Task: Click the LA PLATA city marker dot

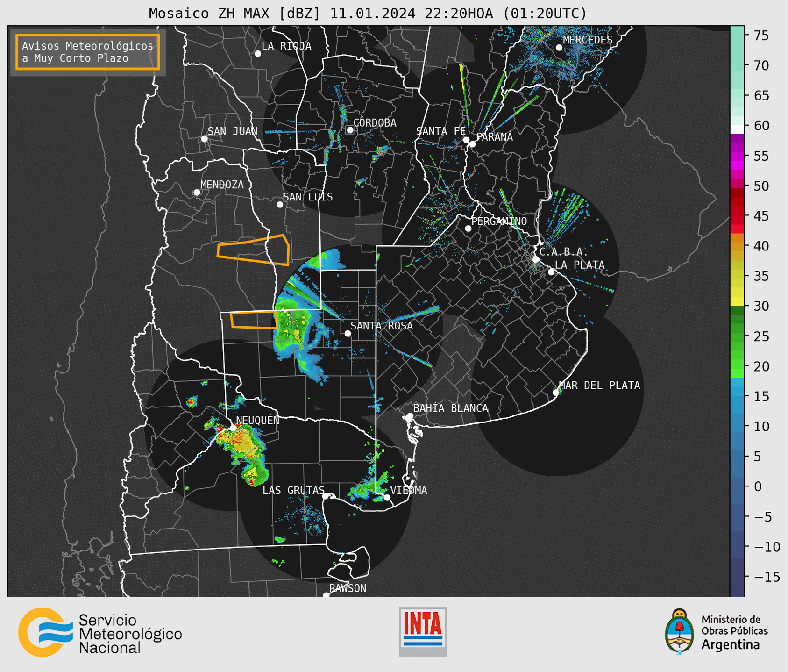Action: tap(551, 272)
